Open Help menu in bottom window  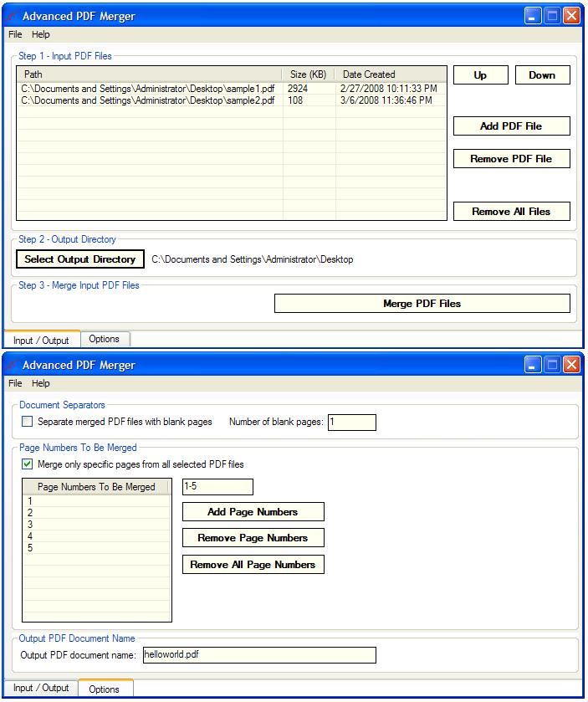(x=41, y=383)
